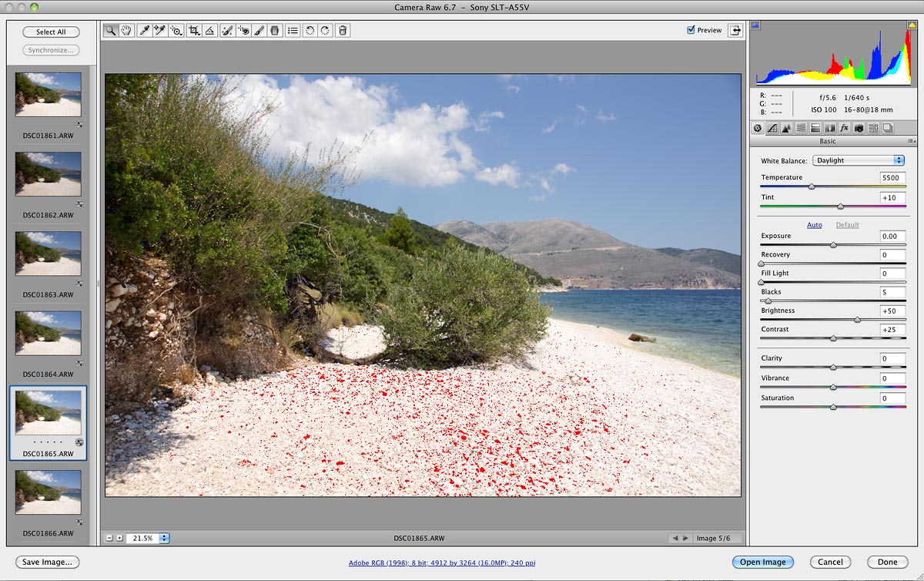The height and width of the screenshot is (581, 924).
Task: Select the Red Eye Removal tool
Action: pyautogui.click(x=244, y=31)
